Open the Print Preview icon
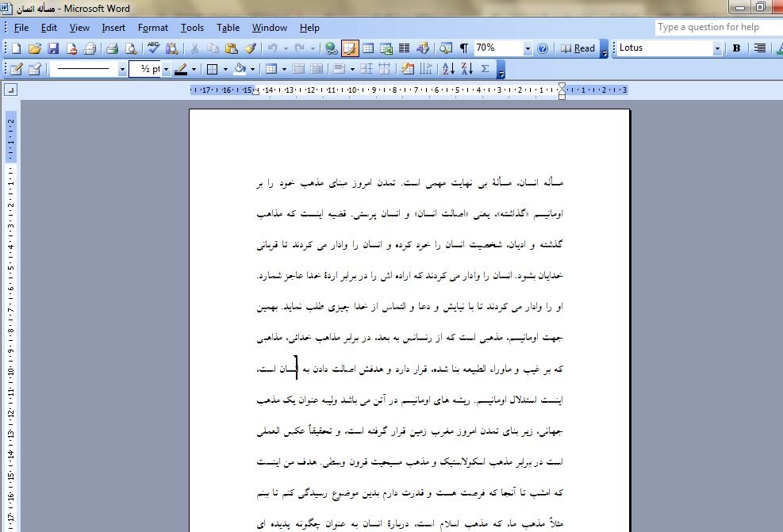The image size is (783, 532). 130,48
